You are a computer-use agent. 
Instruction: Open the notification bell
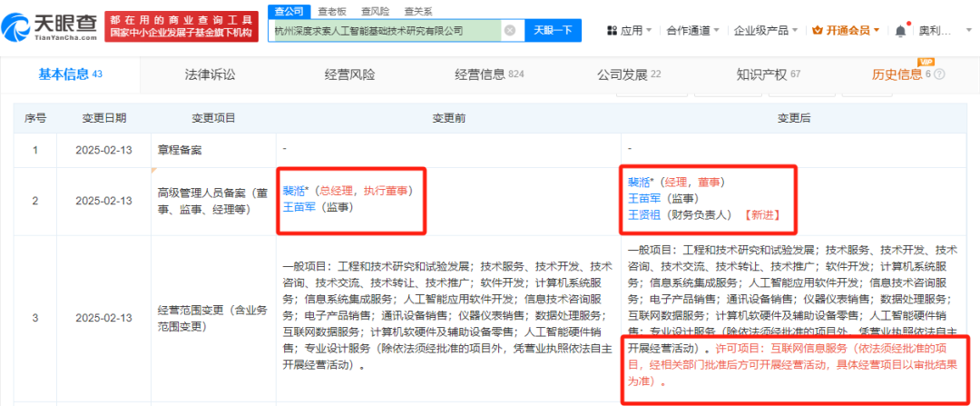point(900,30)
